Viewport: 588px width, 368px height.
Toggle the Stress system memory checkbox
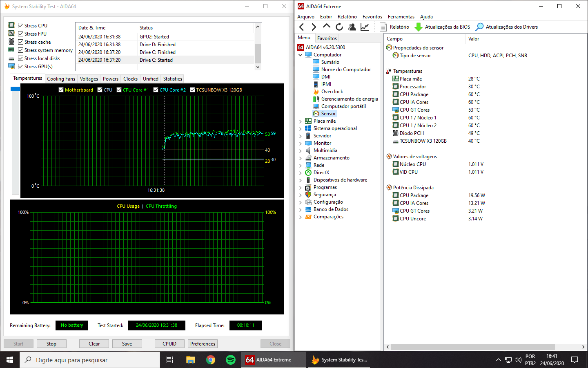coord(20,50)
